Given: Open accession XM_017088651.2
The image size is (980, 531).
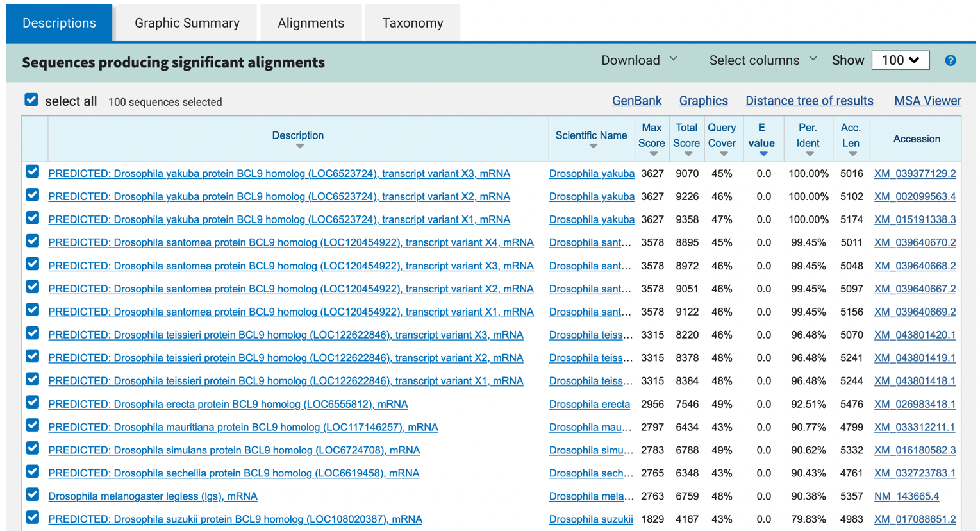Looking at the screenshot, I should [x=915, y=519].
